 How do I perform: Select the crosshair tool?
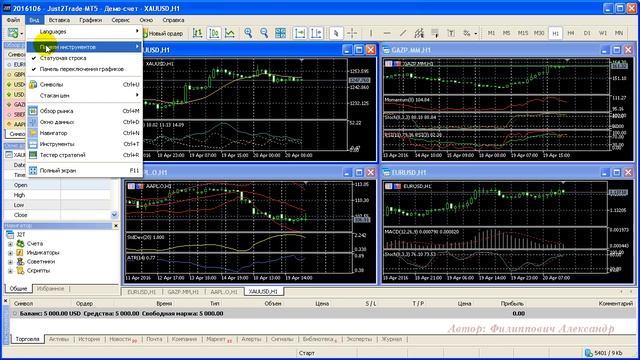(352, 33)
